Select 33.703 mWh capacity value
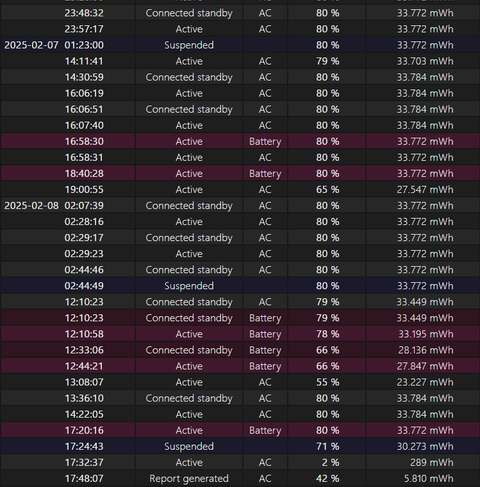 (x=425, y=61)
